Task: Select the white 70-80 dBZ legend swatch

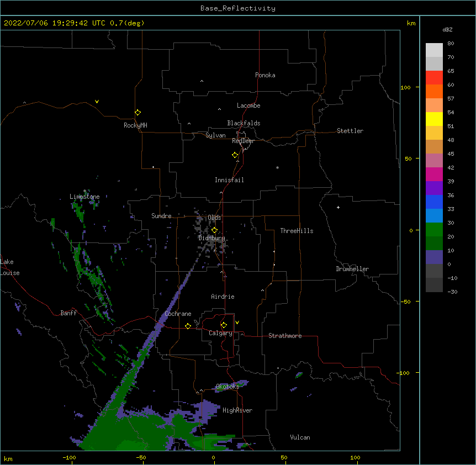Action: click(434, 50)
